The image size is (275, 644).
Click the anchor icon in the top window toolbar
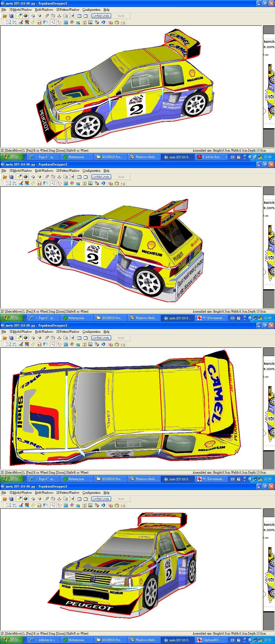(59, 16)
